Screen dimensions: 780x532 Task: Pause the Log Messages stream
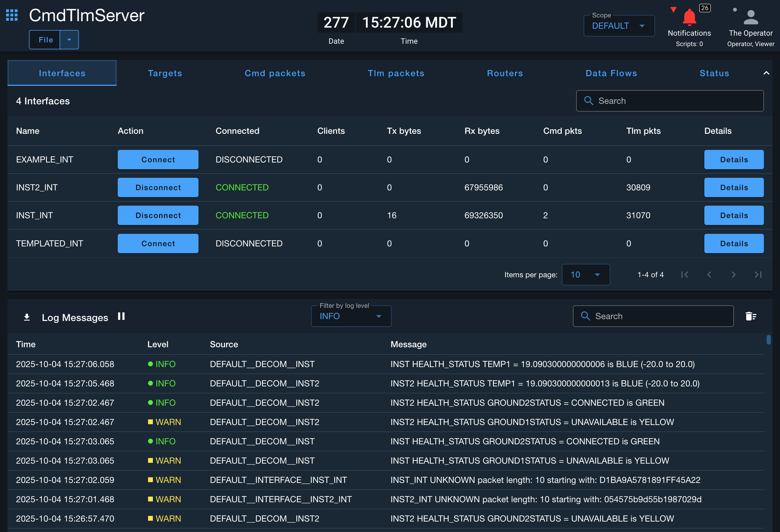point(121,316)
